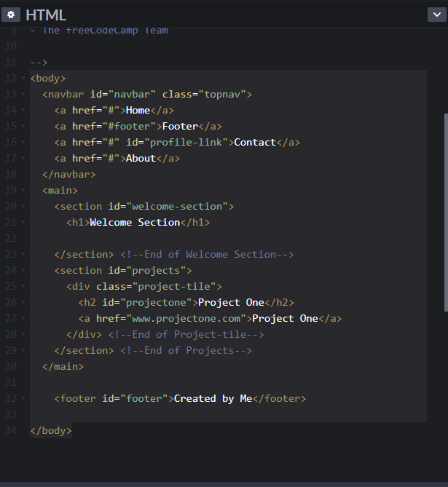Open the HTML panel dropdown chevron

tap(437, 15)
